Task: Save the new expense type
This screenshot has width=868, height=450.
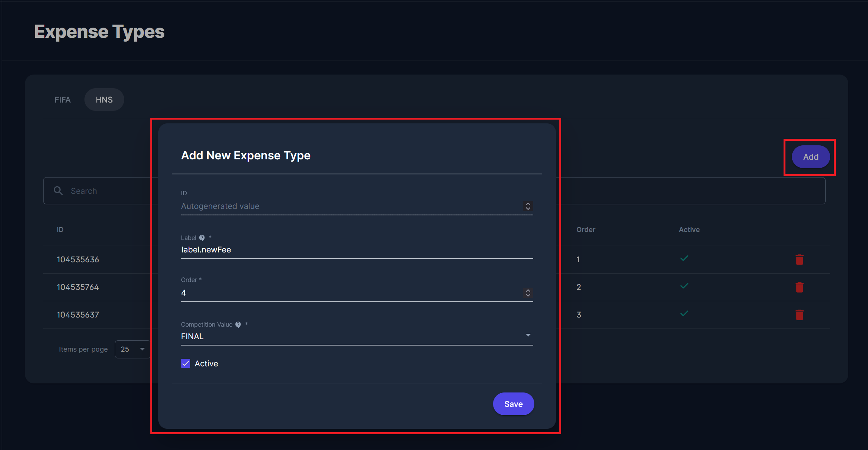Action: (x=513, y=404)
